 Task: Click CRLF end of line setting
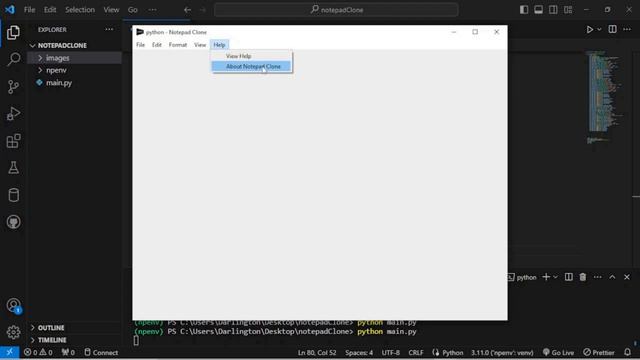point(416,353)
